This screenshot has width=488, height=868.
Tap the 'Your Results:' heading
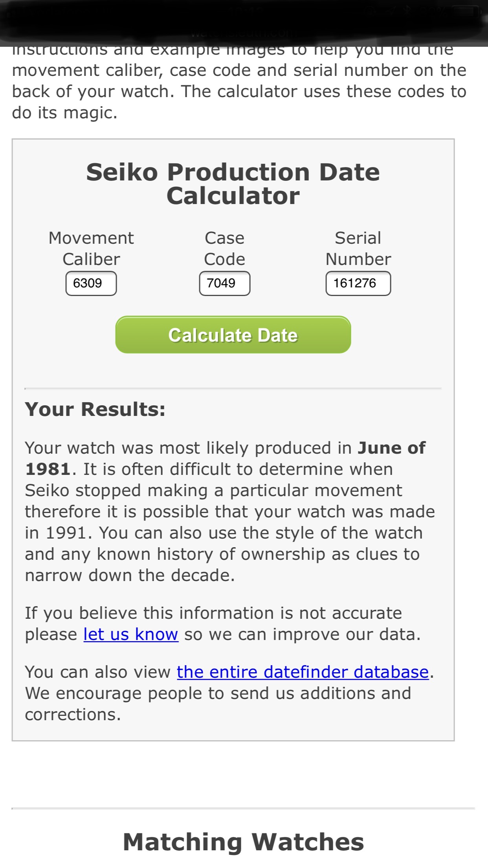tap(95, 409)
